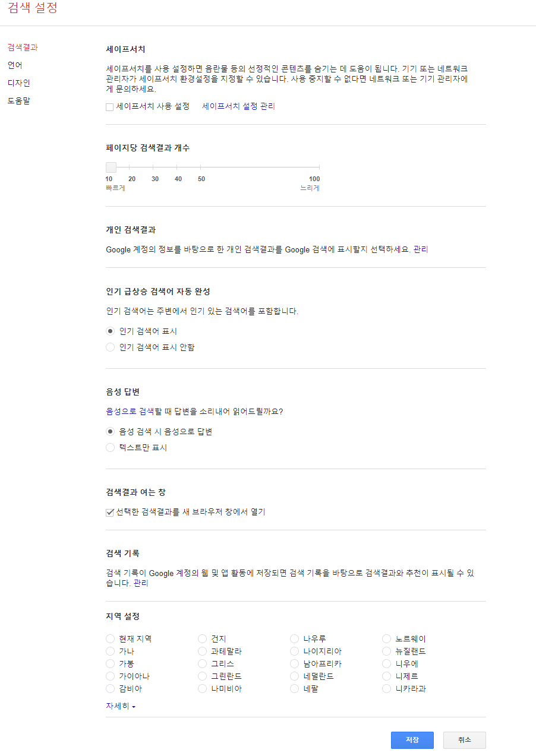Cancel changes with the 취소 button

click(464, 740)
